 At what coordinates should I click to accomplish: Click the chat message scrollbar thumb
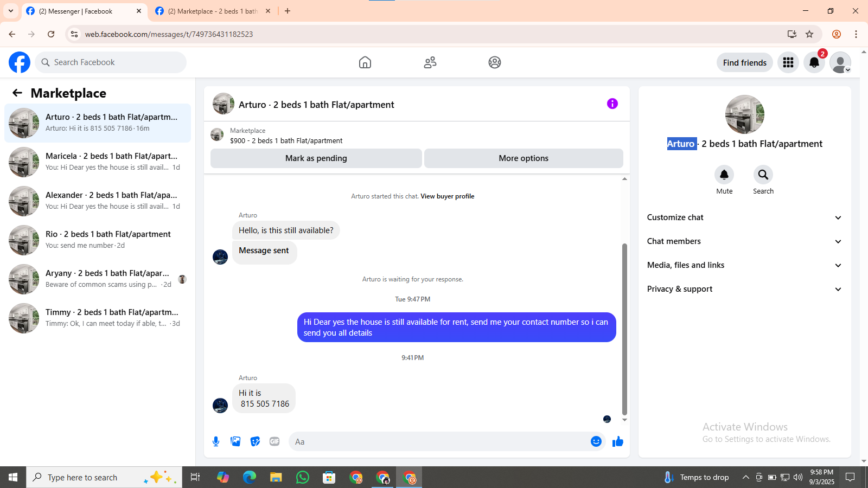point(624,329)
